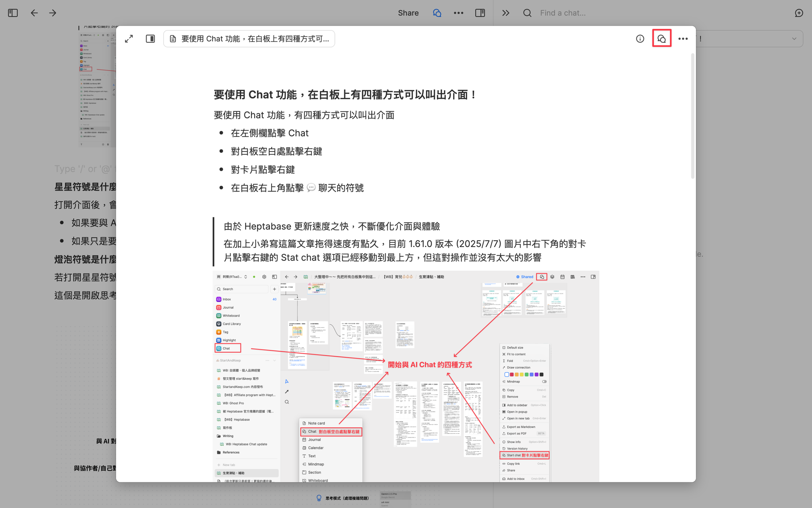
Task: Click the background card's '星星符號是什麼' heading
Action: pos(85,187)
